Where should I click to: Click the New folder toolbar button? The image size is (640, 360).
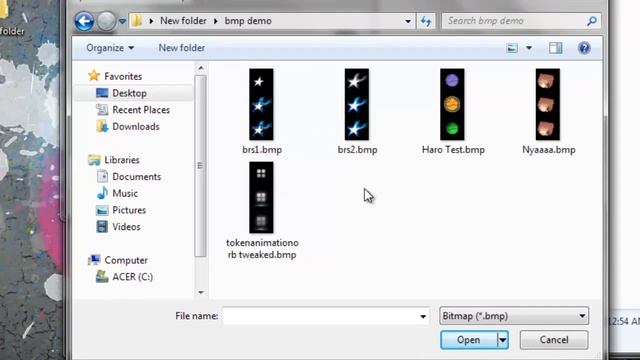click(x=182, y=48)
